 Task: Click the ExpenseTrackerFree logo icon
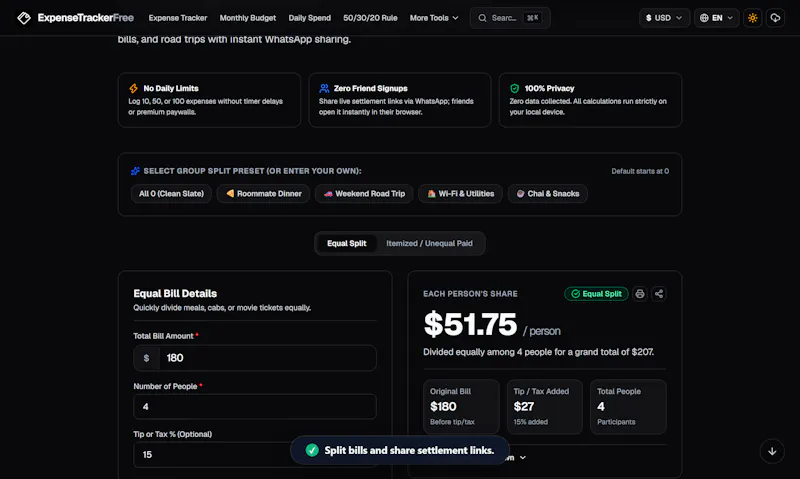(x=23, y=18)
